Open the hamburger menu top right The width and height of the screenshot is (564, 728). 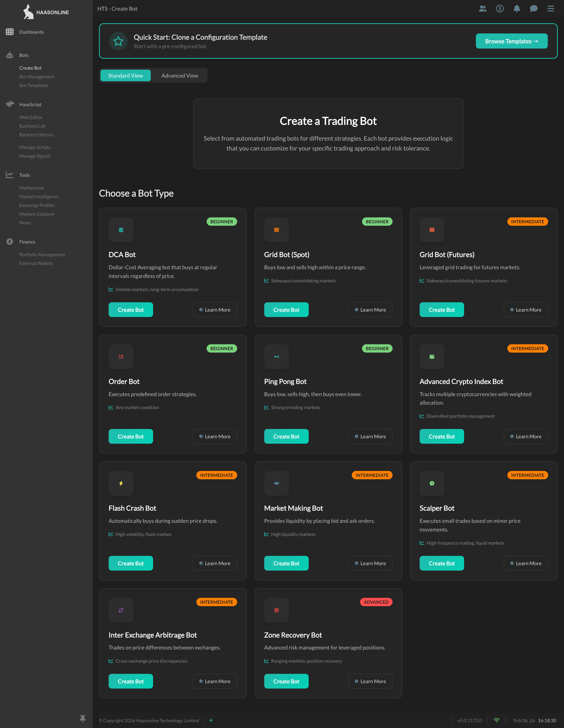550,9
